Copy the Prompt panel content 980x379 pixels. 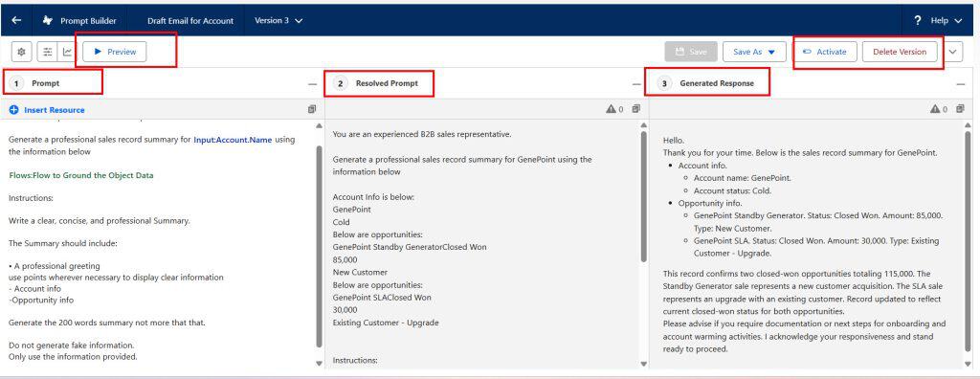tap(312, 109)
